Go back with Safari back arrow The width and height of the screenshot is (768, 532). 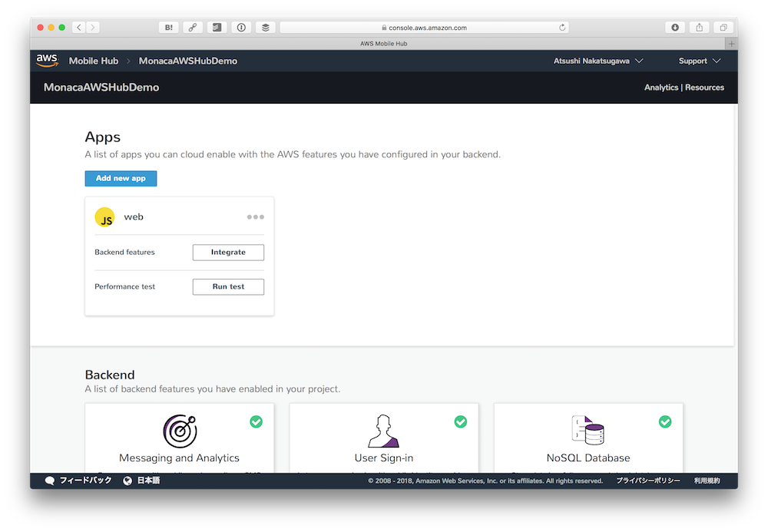(79, 28)
